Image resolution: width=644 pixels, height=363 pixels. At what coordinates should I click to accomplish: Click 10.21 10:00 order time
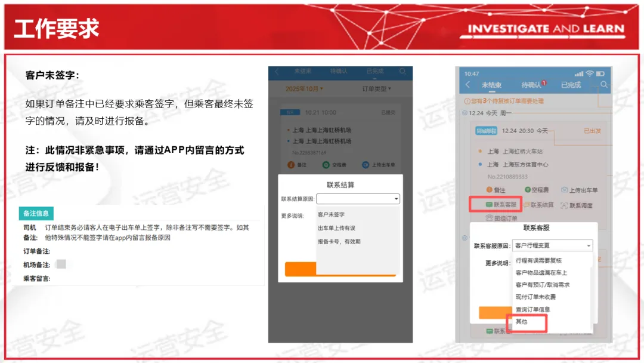(x=320, y=112)
